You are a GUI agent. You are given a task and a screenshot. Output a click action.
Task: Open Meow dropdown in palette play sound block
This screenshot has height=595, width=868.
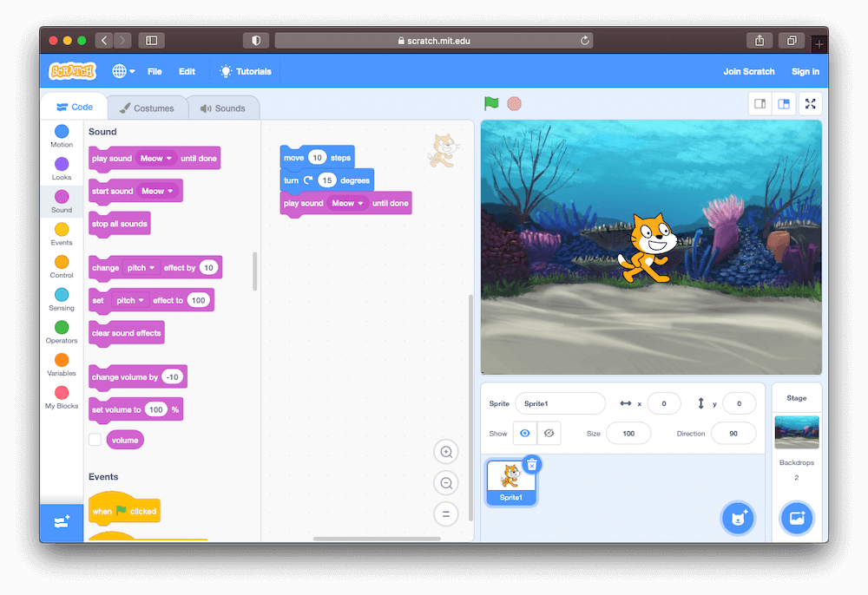pos(155,158)
